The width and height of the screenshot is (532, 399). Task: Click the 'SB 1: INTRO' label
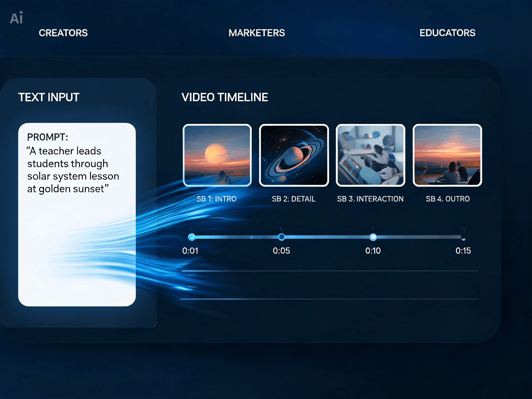coord(216,199)
